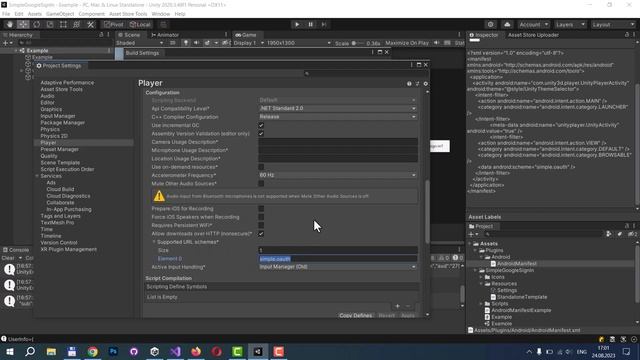
Task: Select AndroidManifest file in Project panel
Action: [x=516, y=264]
